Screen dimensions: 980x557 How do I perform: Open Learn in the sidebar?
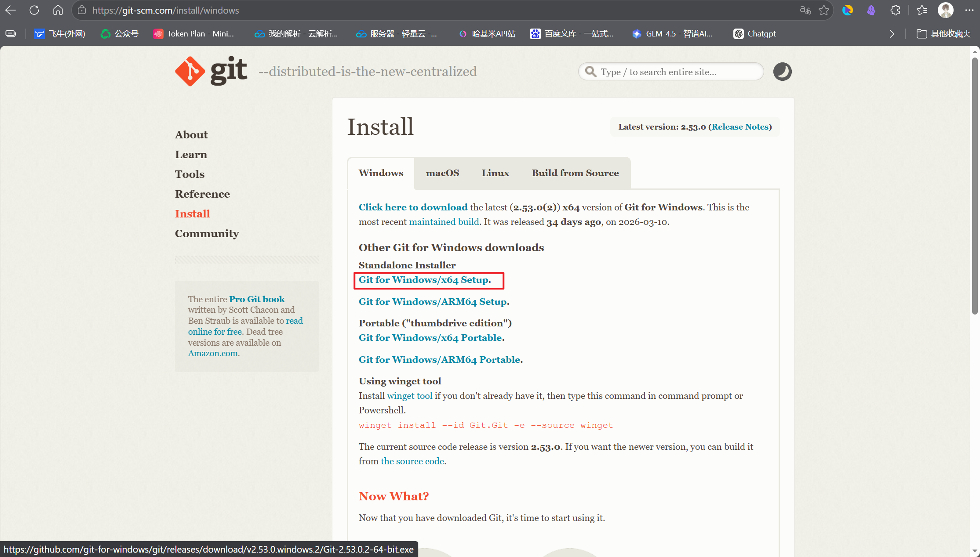click(191, 155)
